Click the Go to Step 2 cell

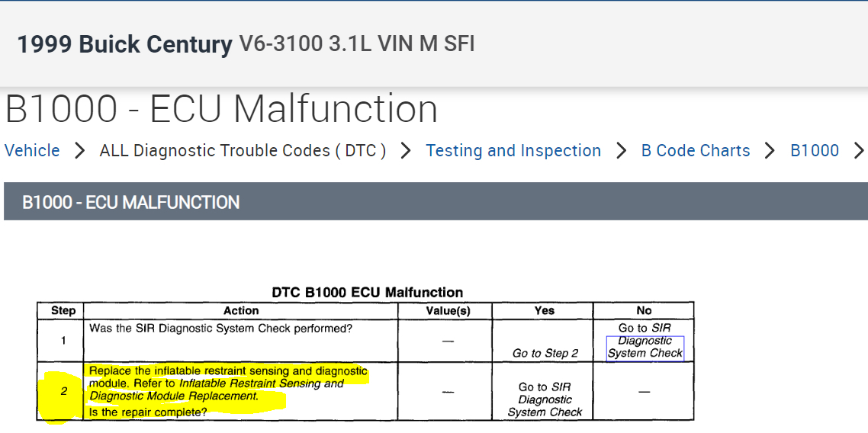(545, 353)
